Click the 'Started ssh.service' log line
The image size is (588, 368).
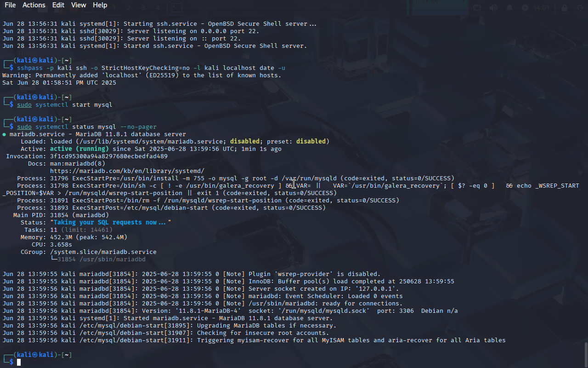tap(155, 46)
